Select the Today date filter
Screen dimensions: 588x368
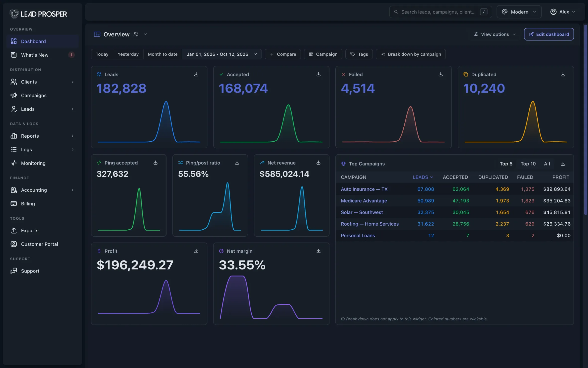click(x=102, y=54)
